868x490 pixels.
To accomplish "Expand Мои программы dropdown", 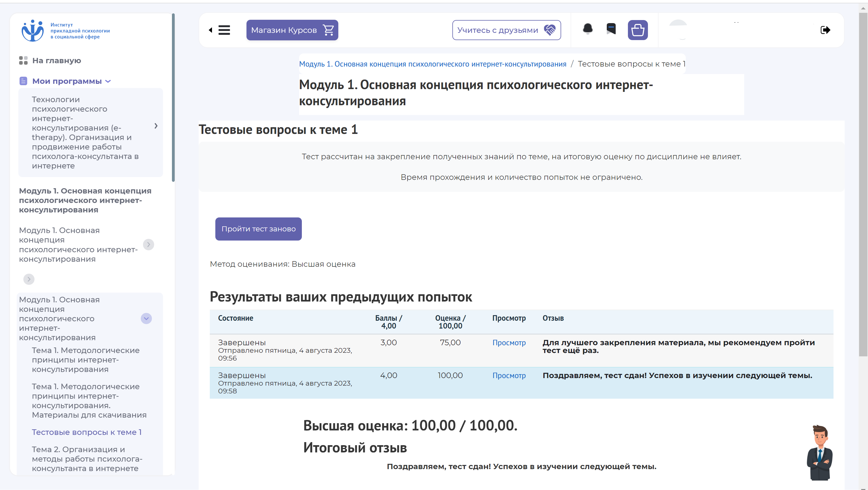I will click(108, 81).
